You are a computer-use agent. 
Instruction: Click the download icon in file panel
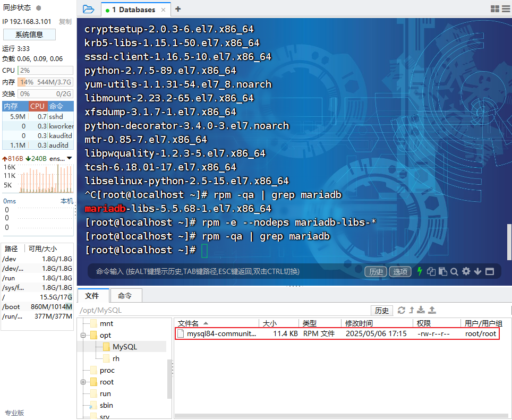click(421, 310)
